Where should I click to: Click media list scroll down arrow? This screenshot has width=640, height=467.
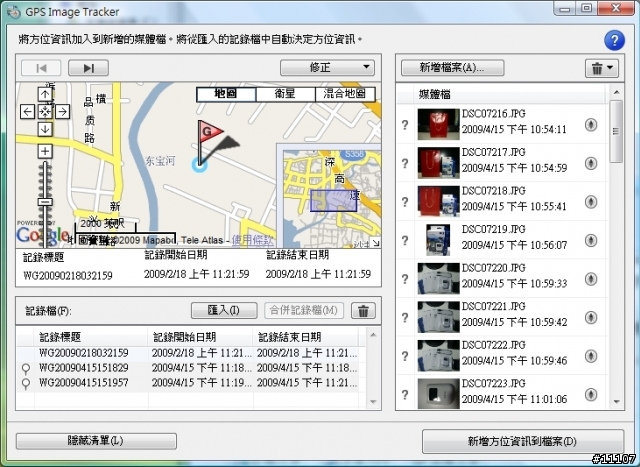(616, 402)
